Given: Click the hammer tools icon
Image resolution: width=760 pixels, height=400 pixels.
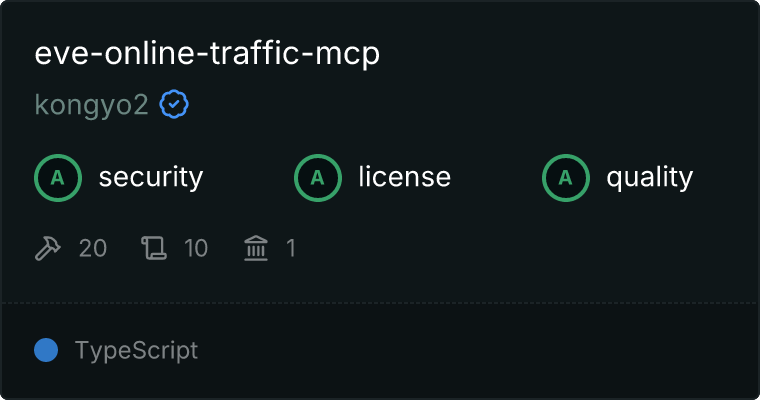Looking at the screenshot, I should tap(48, 248).
